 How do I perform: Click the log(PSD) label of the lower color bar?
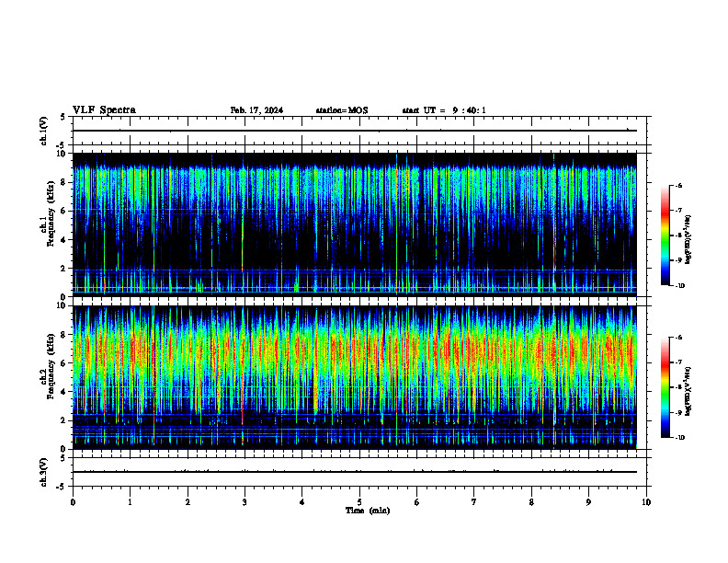click(x=688, y=391)
